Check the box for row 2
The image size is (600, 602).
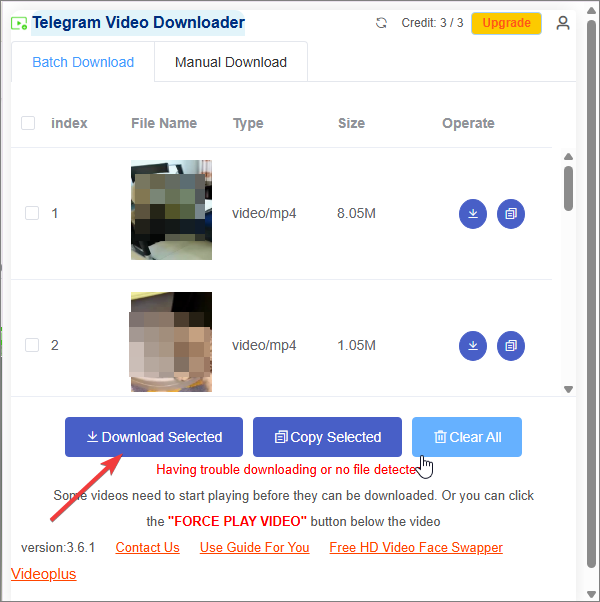[x=32, y=345]
